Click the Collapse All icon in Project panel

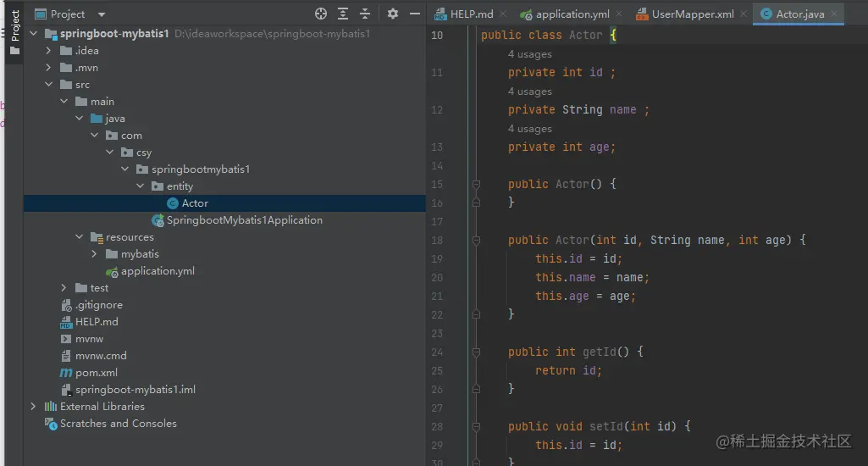(x=365, y=14)
